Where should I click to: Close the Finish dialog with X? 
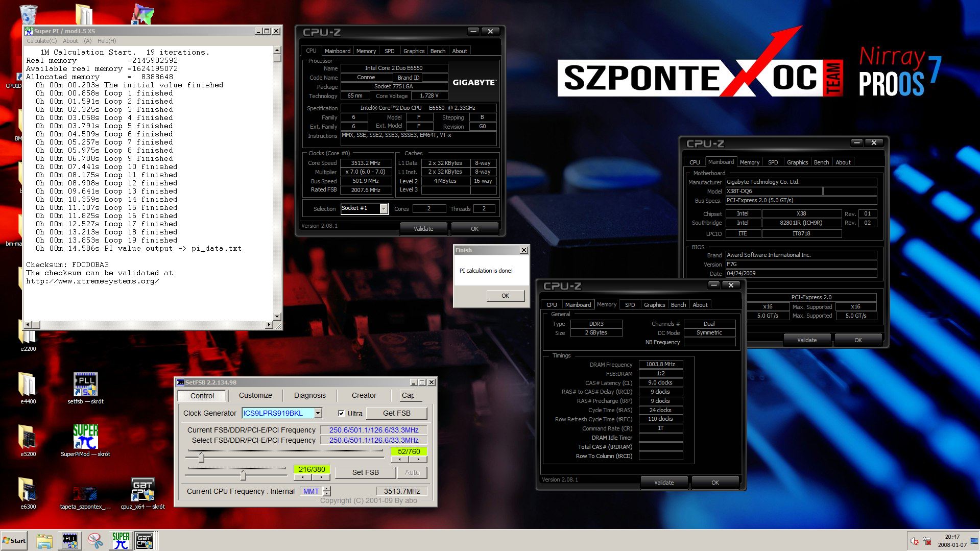pos(523,250)
